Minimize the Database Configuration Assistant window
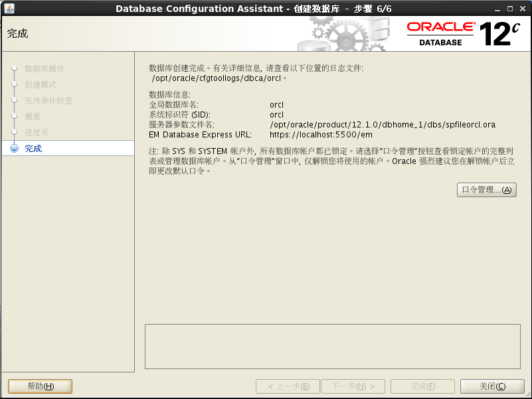 (497, 9)
